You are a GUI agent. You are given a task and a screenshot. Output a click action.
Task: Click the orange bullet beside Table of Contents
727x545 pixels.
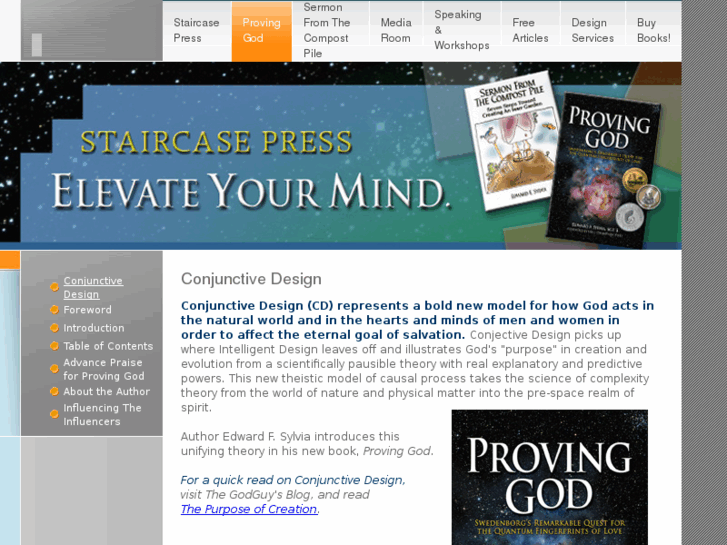(x=54, y=346)
